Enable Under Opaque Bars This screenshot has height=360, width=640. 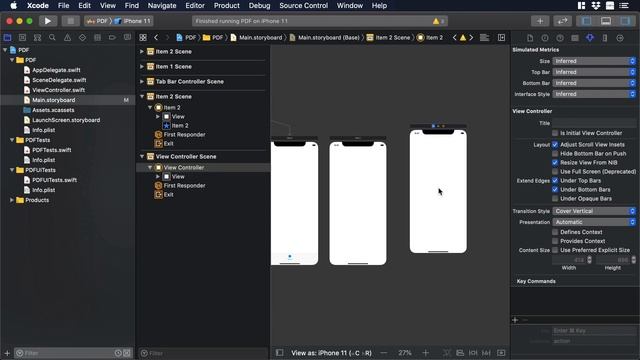point(555,198)
